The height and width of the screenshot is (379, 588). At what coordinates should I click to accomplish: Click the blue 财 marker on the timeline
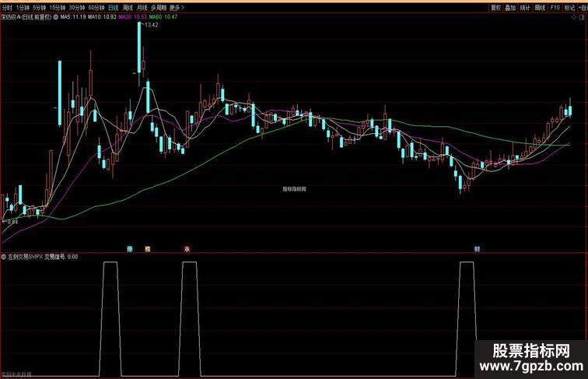tap(477, 249)
